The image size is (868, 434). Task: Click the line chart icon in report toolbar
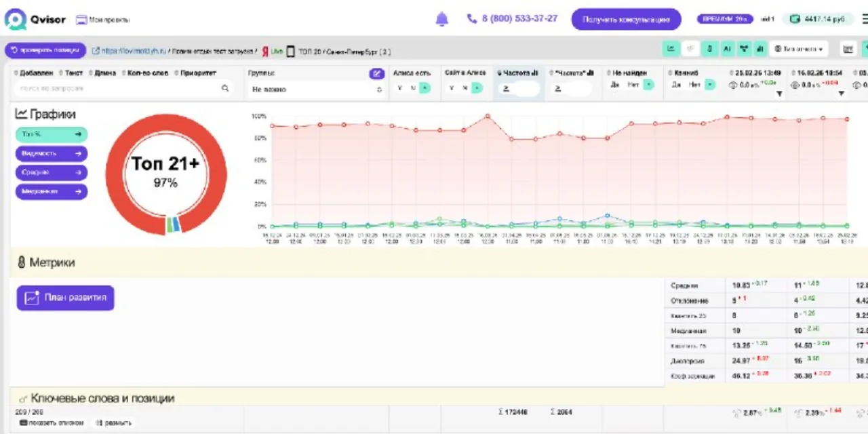671,49
